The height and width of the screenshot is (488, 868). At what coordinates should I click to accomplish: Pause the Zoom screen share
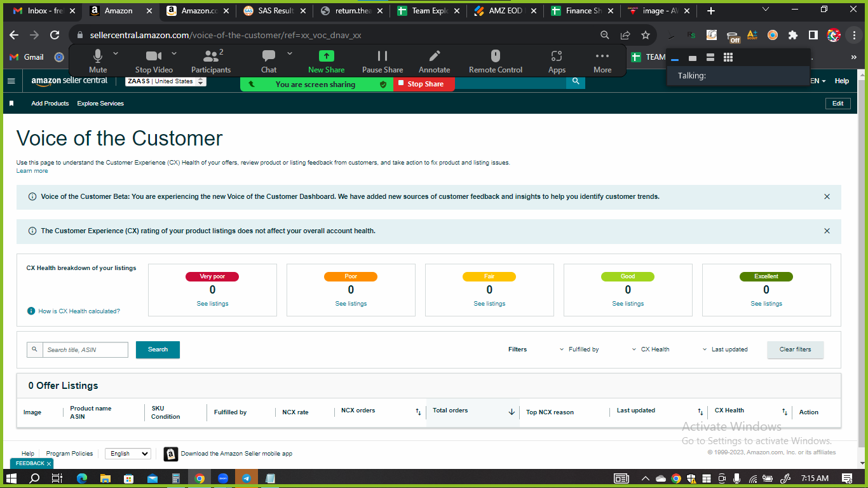point(383,61)
